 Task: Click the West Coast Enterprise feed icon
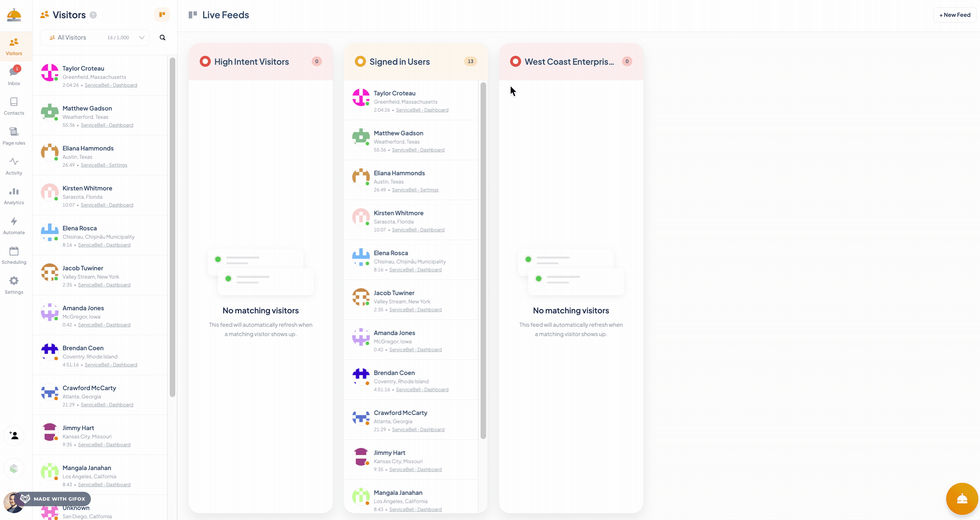pos(515,61)
